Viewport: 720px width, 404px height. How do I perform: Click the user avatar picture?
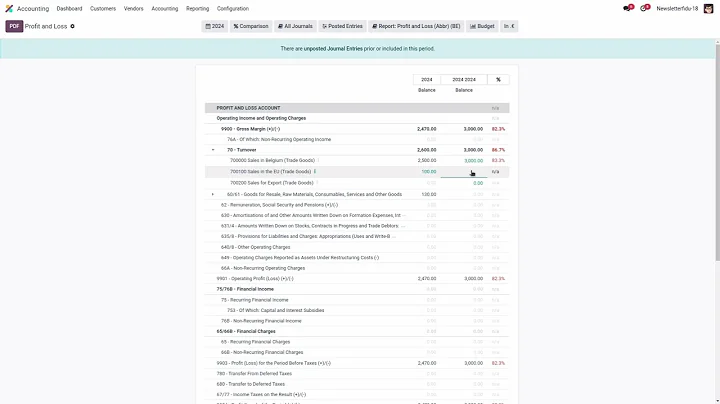point(708,8)
